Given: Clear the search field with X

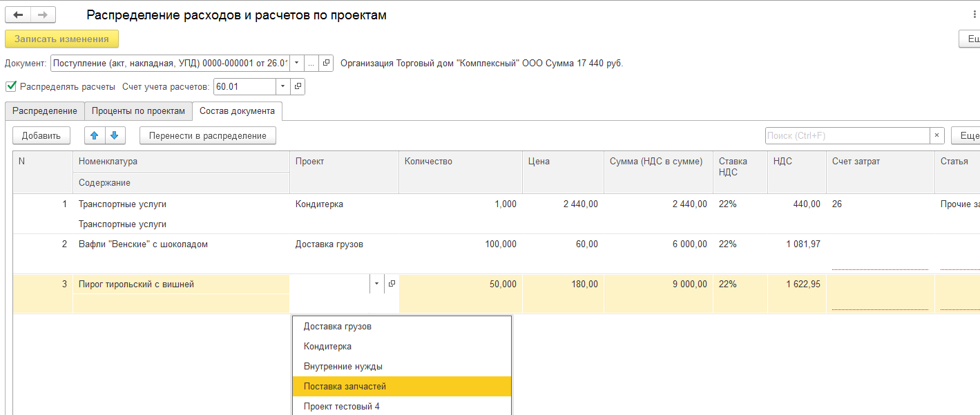Looking at the screenshot, I should (x=936, y=136).
